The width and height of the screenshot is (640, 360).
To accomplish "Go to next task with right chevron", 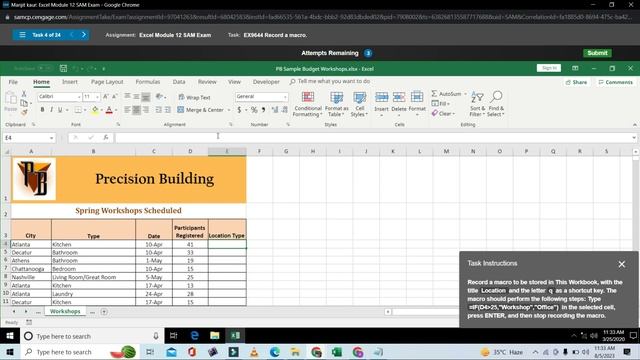I will coord(84,35).
